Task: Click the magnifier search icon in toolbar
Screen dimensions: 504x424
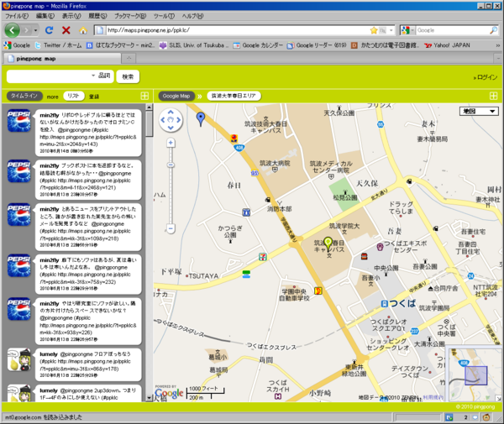Action: coord(493,30)
